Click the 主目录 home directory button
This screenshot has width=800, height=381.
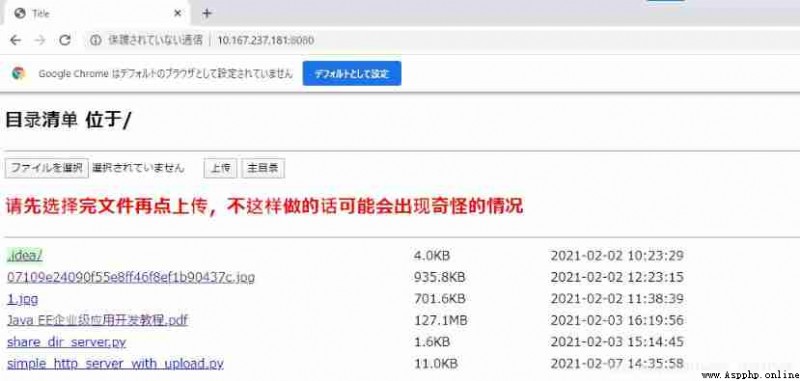tap(263, 168)
